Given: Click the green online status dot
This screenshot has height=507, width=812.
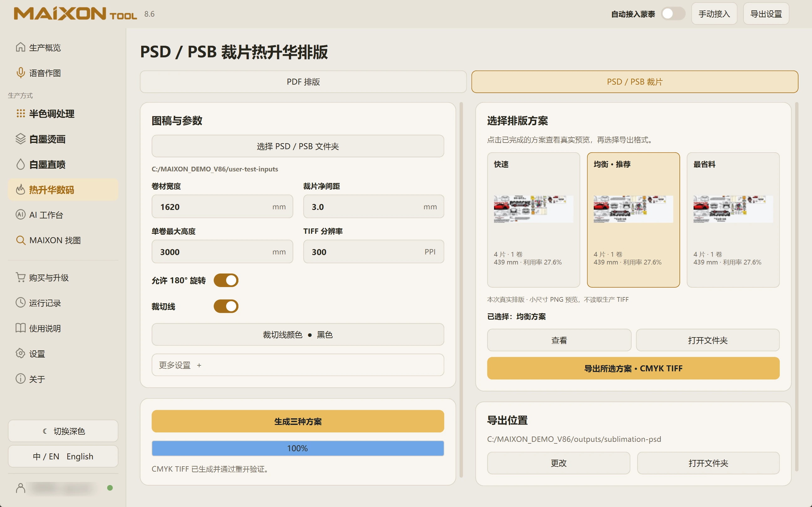Looking at the screenshot, I should click(x=110, y=488).
